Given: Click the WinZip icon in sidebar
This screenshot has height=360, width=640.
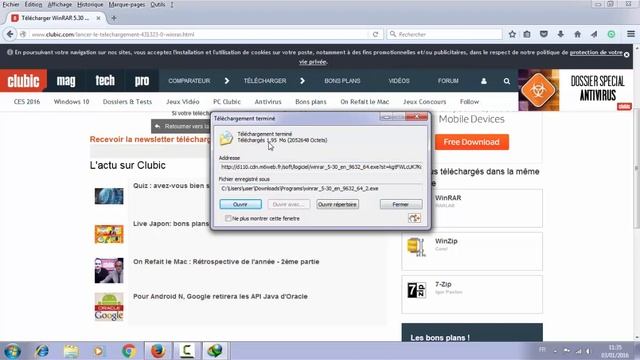Looking at the screenshot, I should point(416,247).
